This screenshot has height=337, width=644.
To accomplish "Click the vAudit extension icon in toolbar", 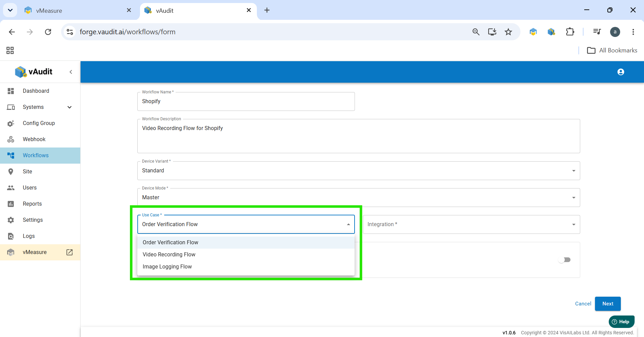I will pyautogui.click(x=551, y=32).
